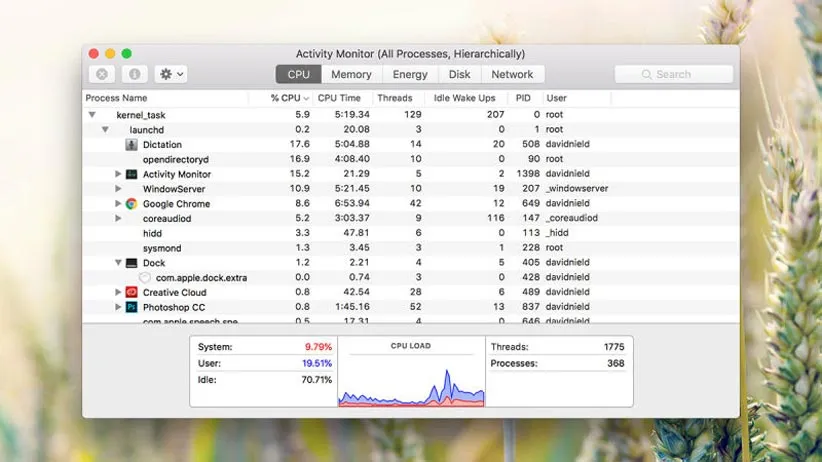Select the com.apple.dock.extra process name

pos(201,278)
